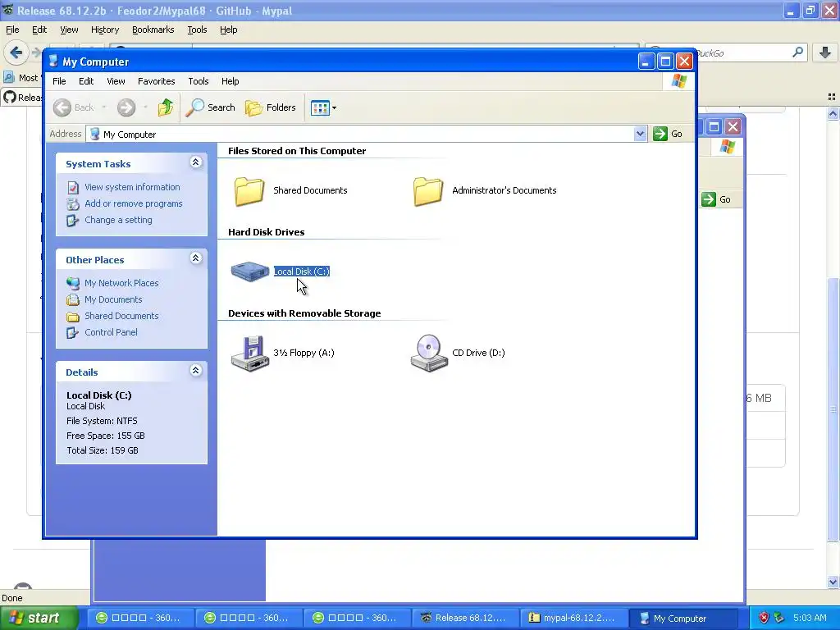
Task: Click Files Stored on This Computer header
Action: [297, 151]
